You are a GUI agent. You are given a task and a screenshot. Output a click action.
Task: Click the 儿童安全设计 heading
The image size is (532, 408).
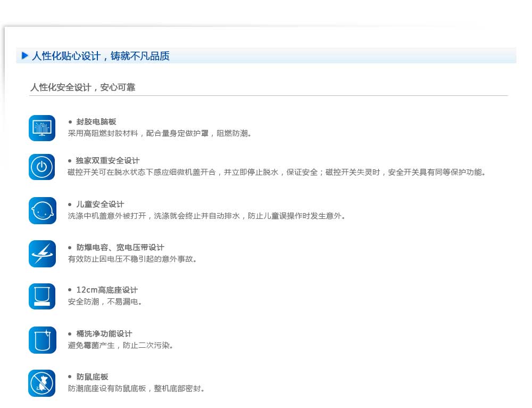100,205
